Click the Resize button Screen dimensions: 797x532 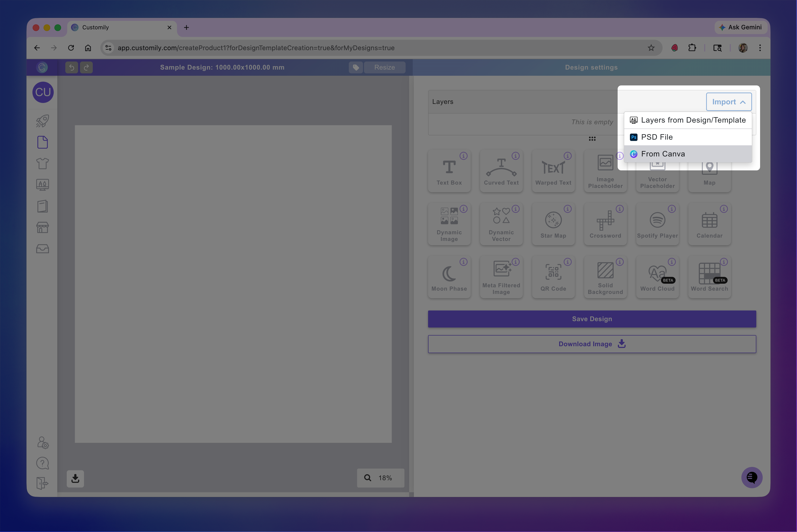384,67
